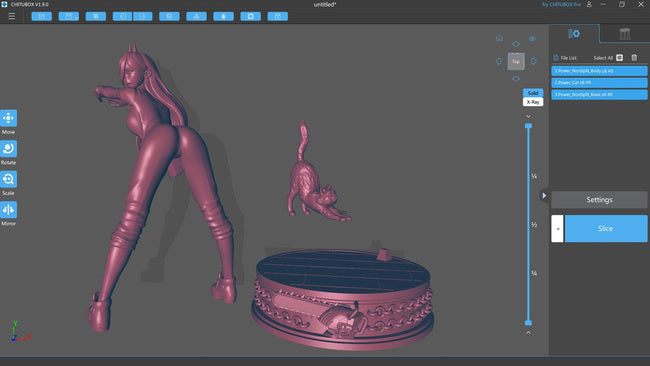Expand the options arrow beside Slice
Viewport: 650px width, 366px height.
click(558, 228)
